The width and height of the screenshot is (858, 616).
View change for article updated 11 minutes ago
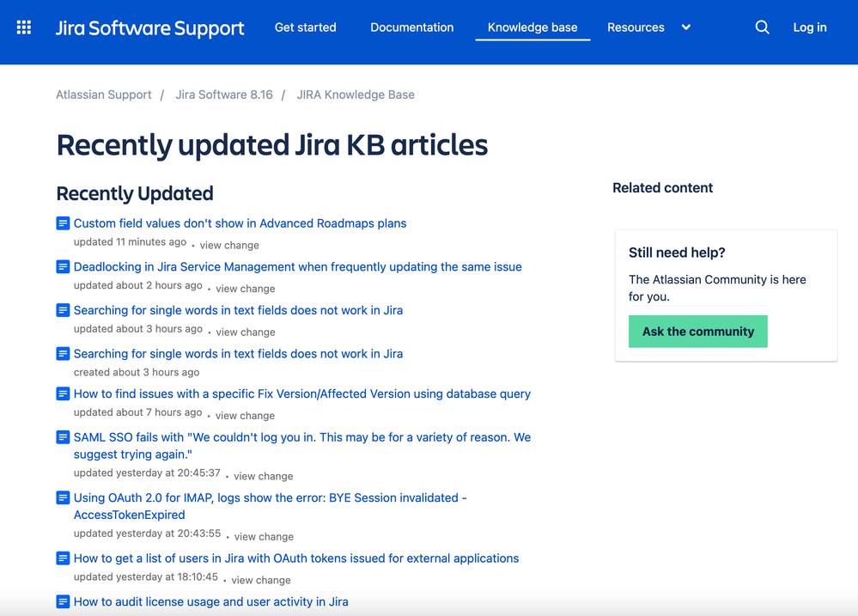[229, 246]
